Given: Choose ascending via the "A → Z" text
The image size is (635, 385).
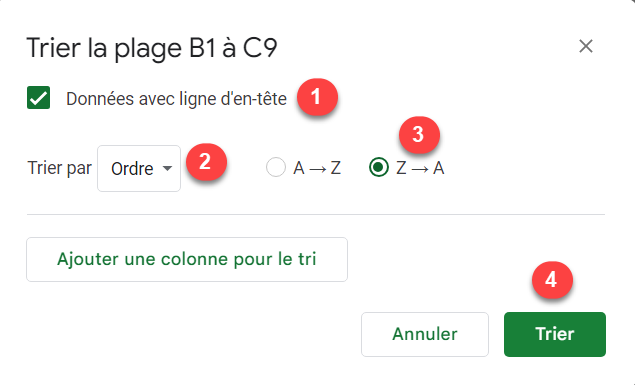Looking at the screenshot, I should point(317,168).
